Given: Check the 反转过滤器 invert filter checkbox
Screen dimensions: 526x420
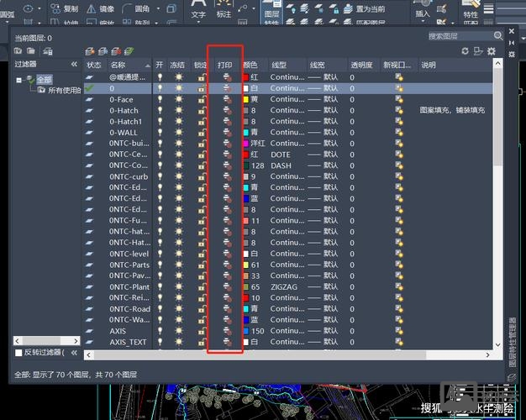Looking at the screenshot, I should [19, 352].
